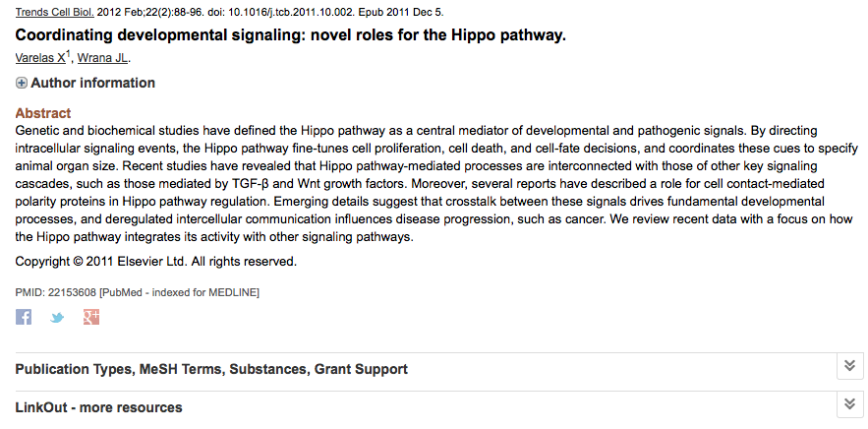Toggle the Author information label
This screenshot has height=429, width=868.
point(93,83)
